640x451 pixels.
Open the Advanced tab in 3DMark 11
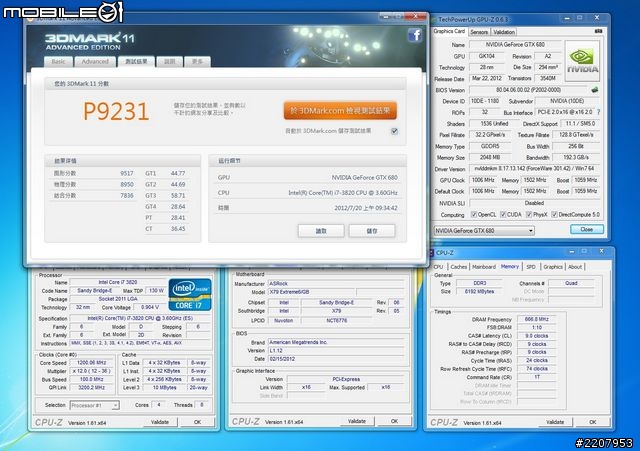pyautogui.click(x=95, y=62)
